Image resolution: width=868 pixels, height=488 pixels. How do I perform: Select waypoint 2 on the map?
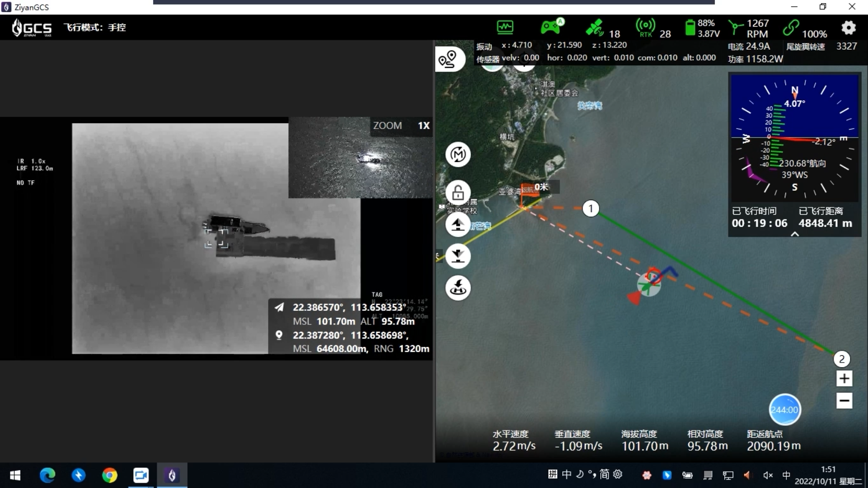pos(841,359)
